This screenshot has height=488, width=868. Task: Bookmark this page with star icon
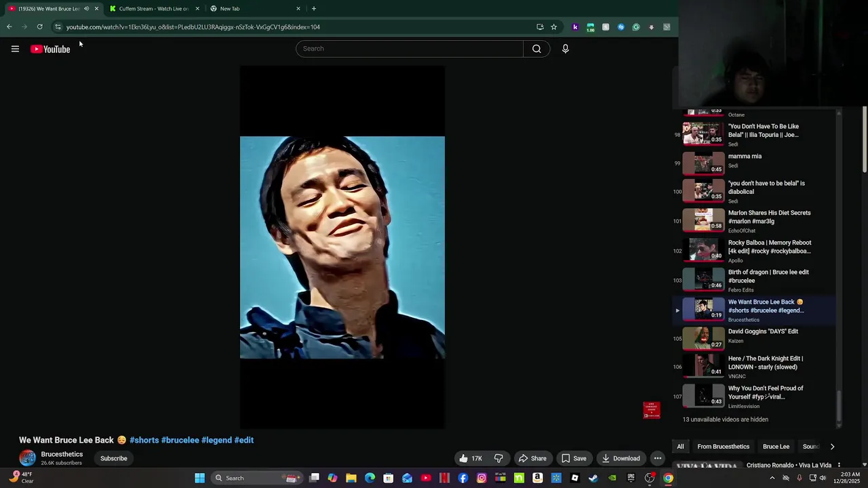[x=553, y=27]
